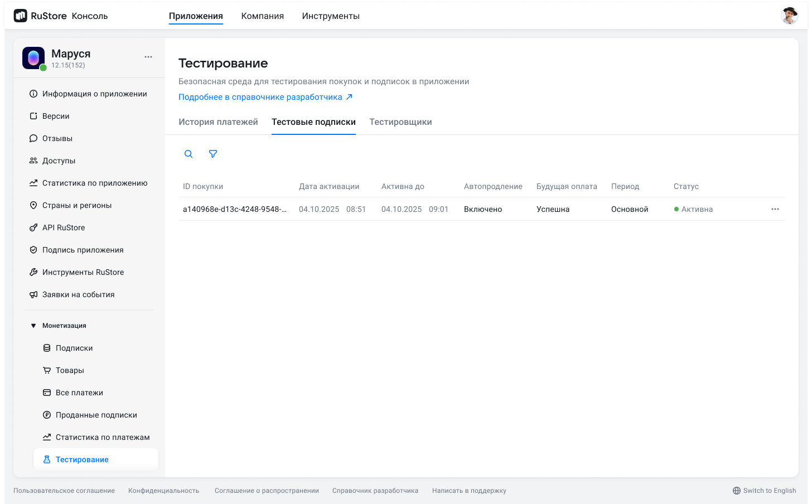Open search on the test subscriptions table
Image resolution: width=812 pixels, height=504 pixels.
click(x=188, y=153)
